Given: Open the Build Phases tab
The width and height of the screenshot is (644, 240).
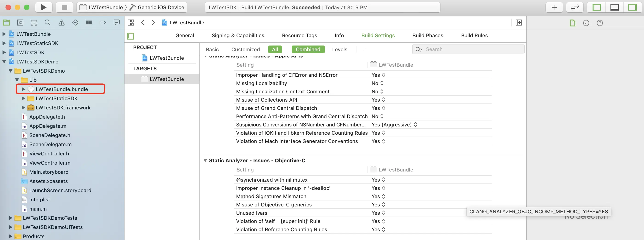Looking at the screenshot, I should (x=428, y=36).
